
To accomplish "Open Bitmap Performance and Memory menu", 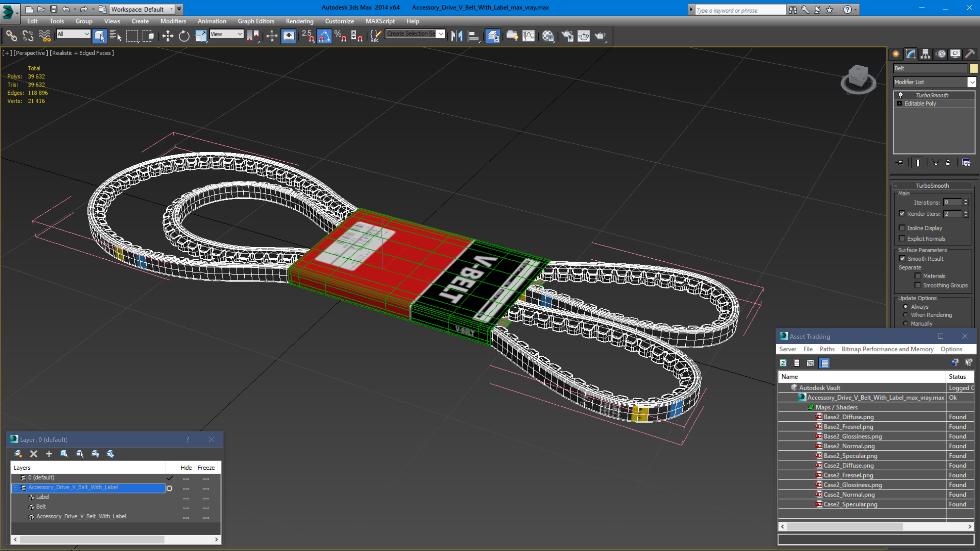I will tap(887, 349).
